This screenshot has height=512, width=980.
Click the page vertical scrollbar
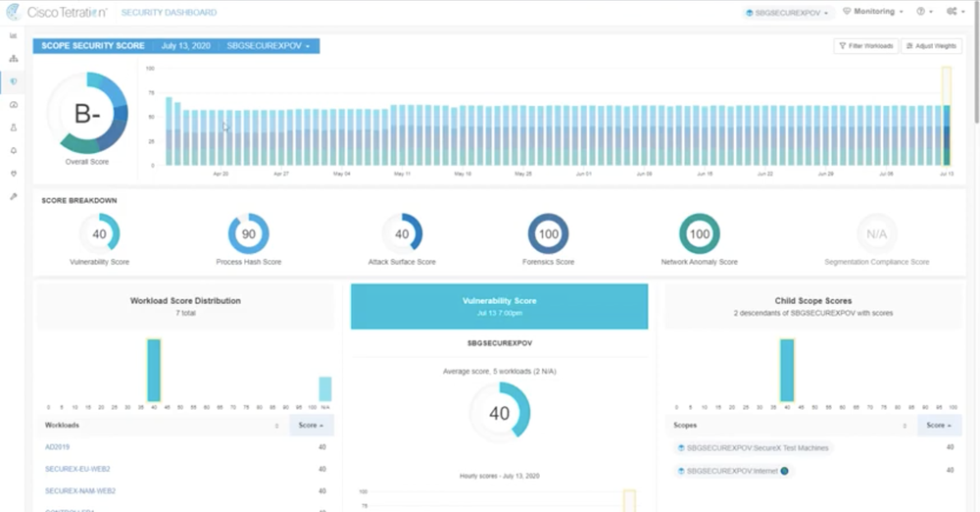point(976,63)
